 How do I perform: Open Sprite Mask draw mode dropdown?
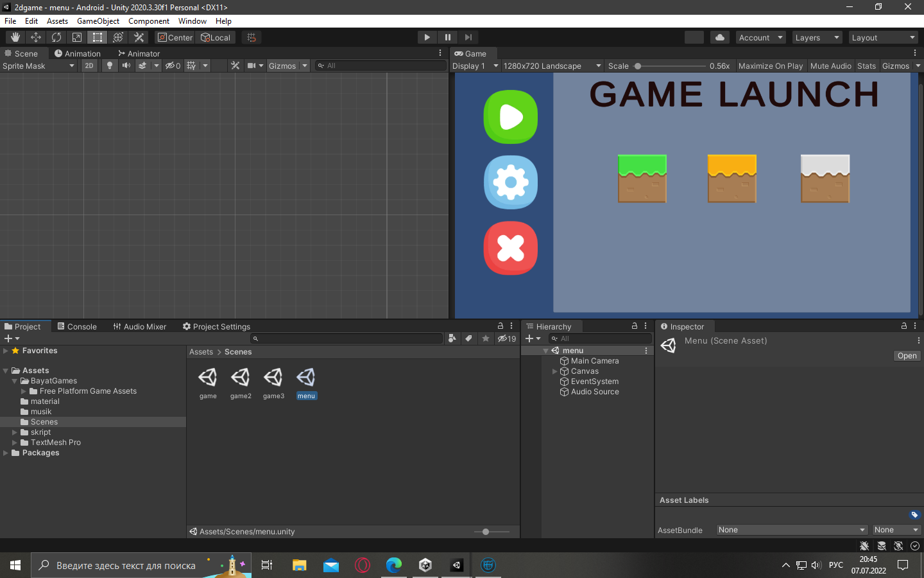pos(38,66)
